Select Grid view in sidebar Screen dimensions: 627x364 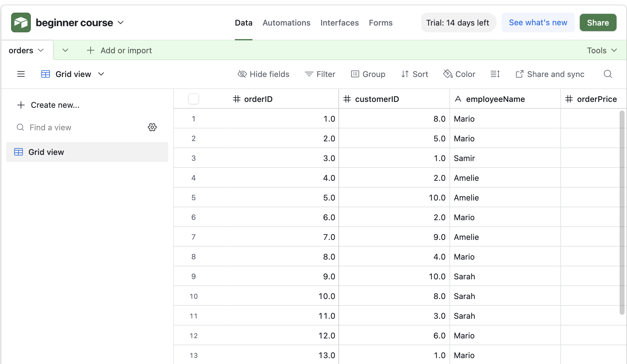coord(87,152)
